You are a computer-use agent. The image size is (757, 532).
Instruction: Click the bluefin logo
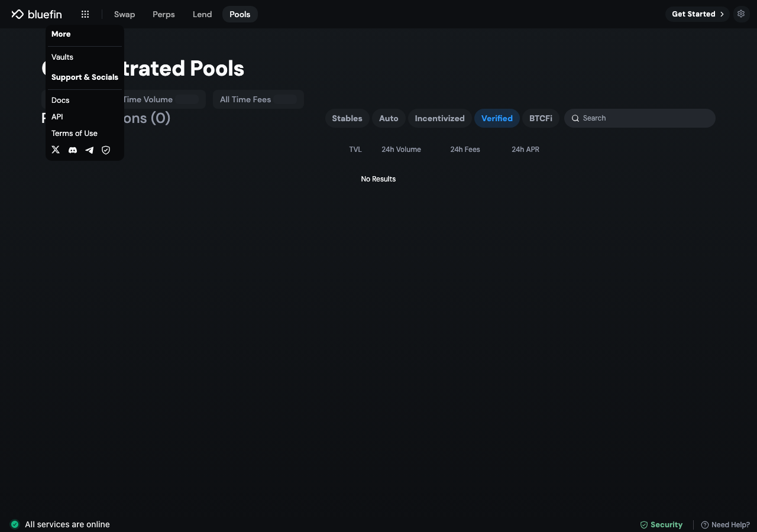pyautogui.click(x=37, y=14)
